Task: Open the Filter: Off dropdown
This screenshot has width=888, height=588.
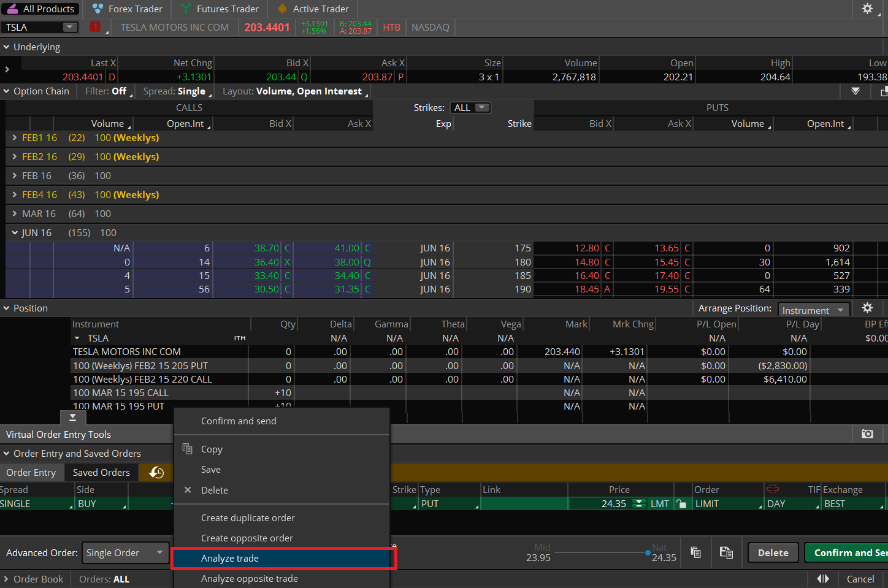Action: [x=107, y=91]
